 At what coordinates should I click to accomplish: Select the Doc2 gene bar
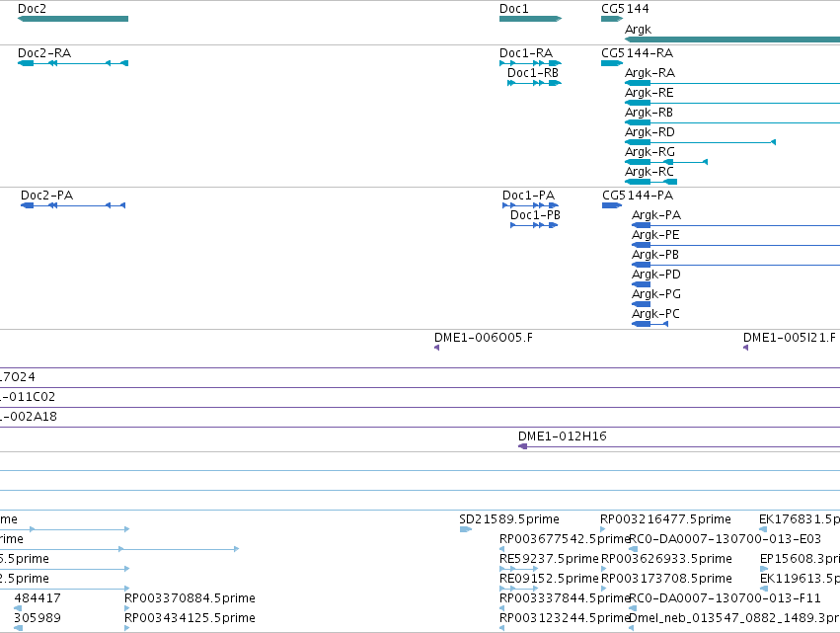[73, 19]
